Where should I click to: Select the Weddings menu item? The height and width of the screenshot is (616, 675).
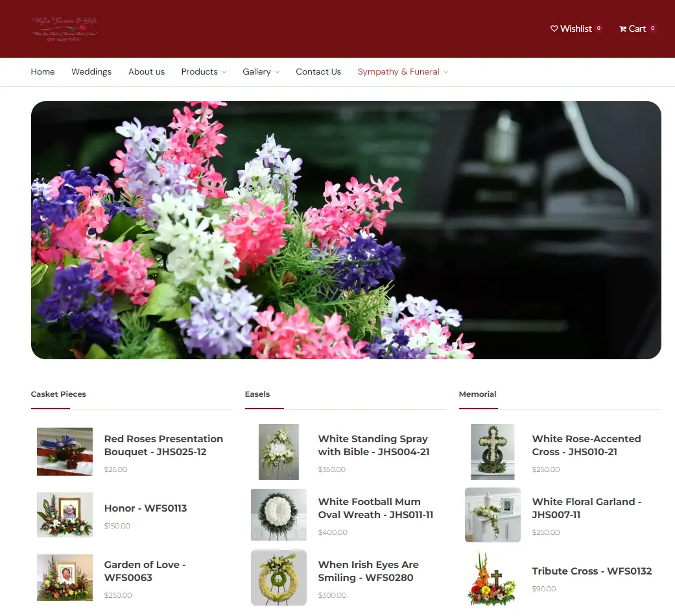(x=91, y=71)
